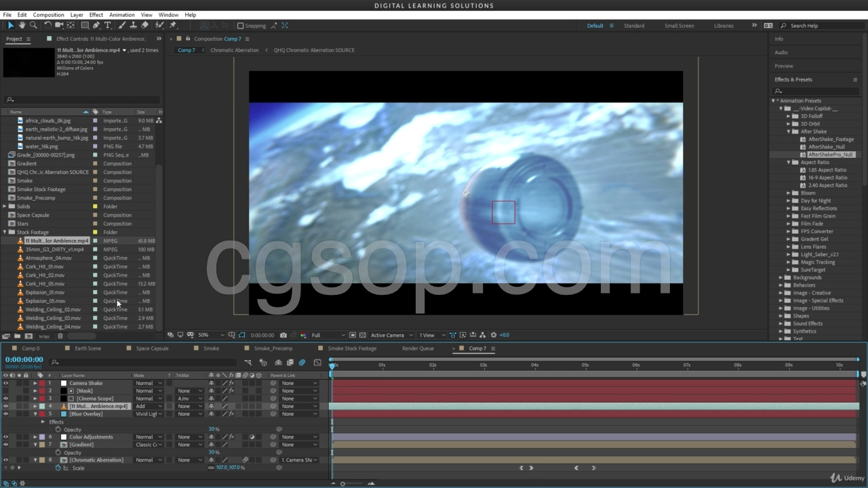868x488 pixels.
Task: Toggle the Scale stopwatch on Chromatic Aberration
Action: pyautogui.click(x=58, y=468)
